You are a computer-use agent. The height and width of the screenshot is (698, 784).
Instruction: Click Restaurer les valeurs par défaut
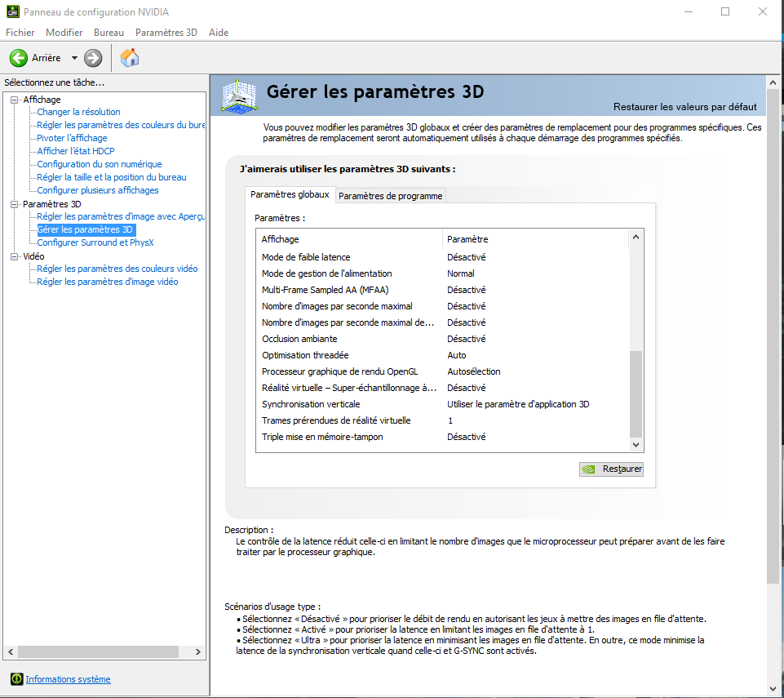pos(684,107)
